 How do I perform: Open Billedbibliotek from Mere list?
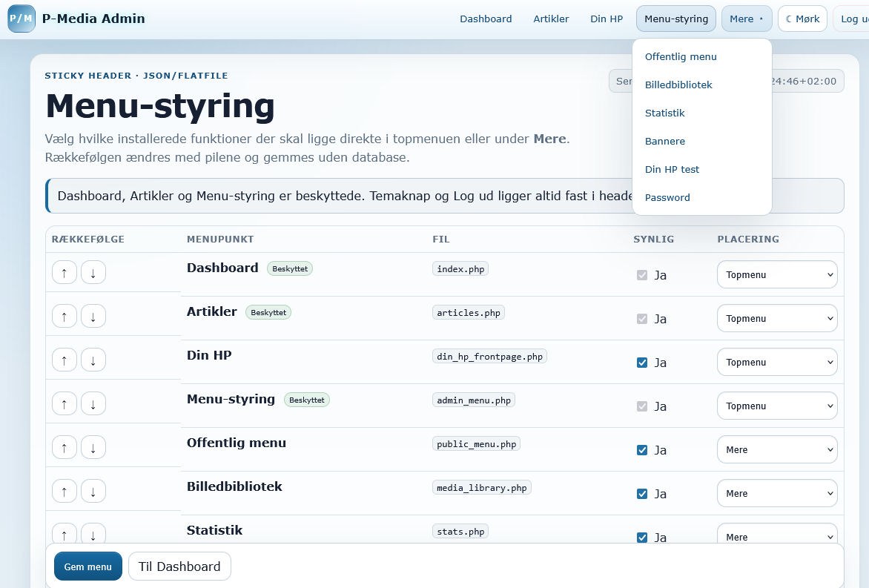tap(678, 85)
